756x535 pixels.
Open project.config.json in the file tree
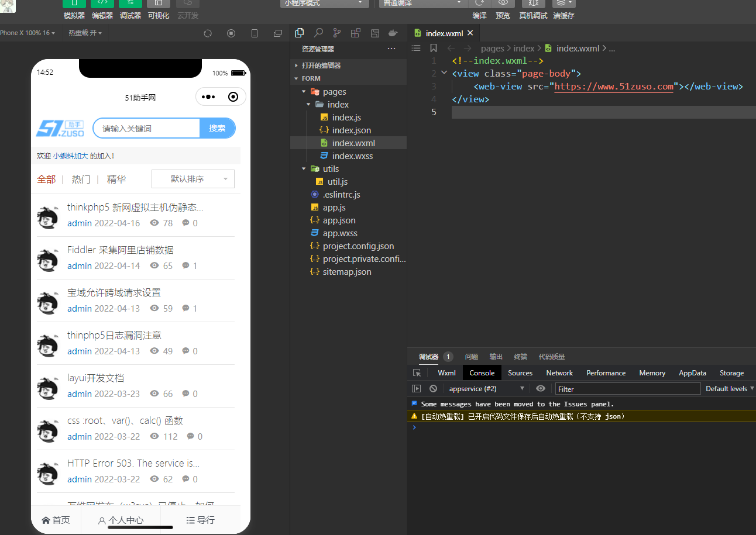(348, 246)
